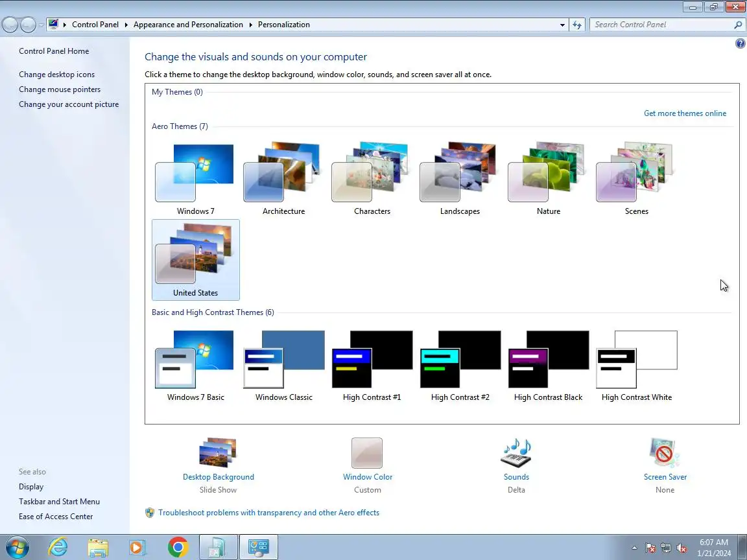Viewport: 747px width, 560px height.
Task: Select the Windows 7 Aero theme
Action: [195, 178]
